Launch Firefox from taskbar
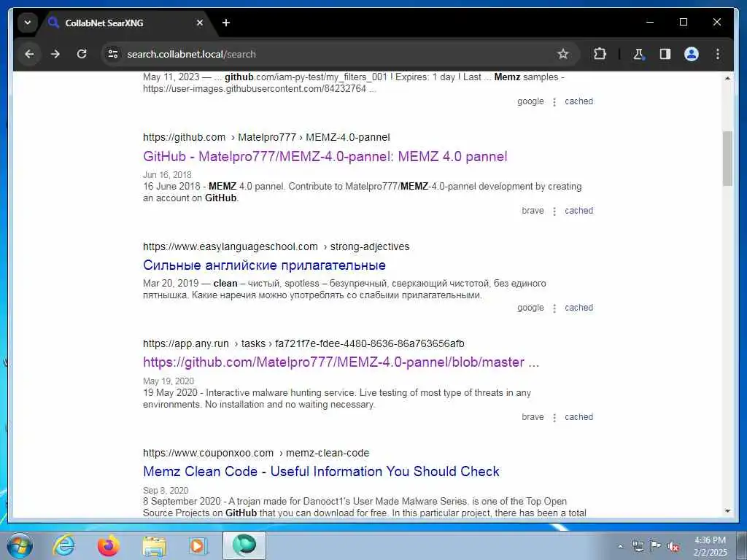This screenshot has height=560, width=747. coord(109,545)
